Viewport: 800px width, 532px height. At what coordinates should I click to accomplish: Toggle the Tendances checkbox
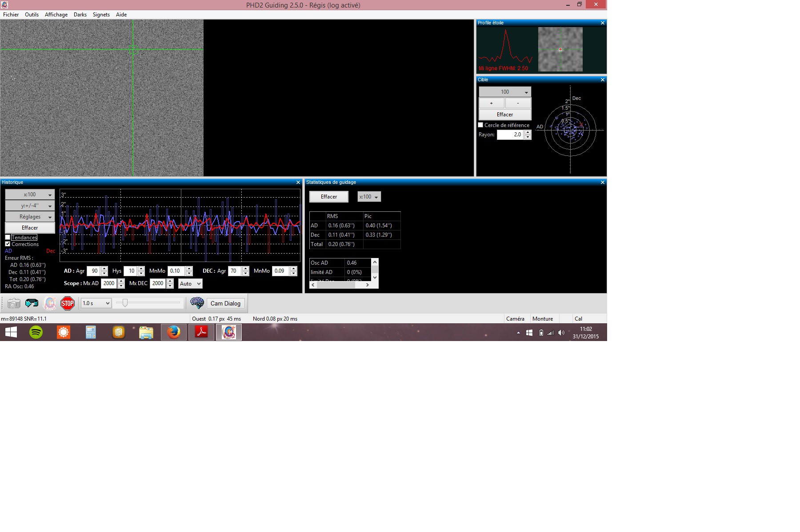coord(8,238)
